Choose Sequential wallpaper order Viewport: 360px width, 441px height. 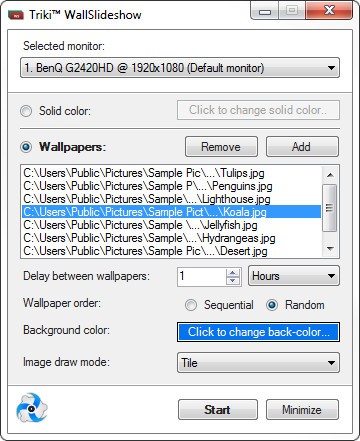click(x=191, y=305)
